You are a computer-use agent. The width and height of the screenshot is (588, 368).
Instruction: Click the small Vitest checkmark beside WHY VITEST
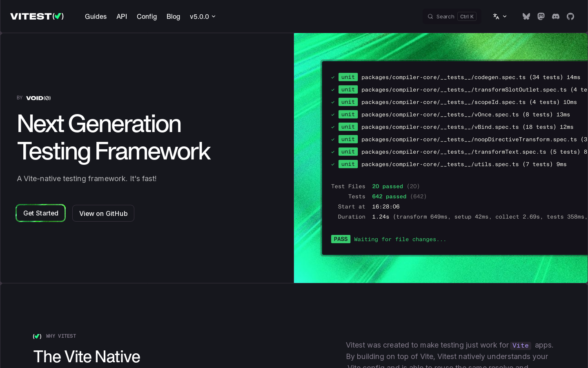click(x=37, y=336)
